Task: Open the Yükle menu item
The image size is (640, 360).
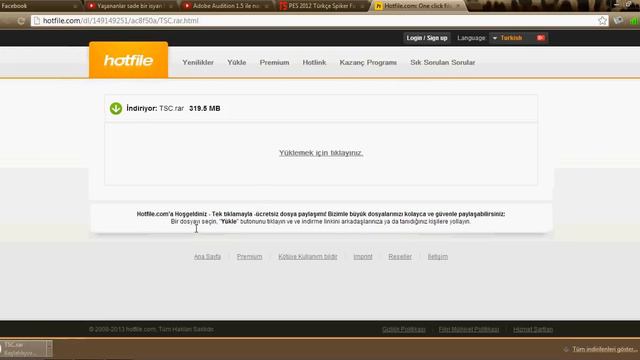Action: pyautogui.click(x=237, y=62)
